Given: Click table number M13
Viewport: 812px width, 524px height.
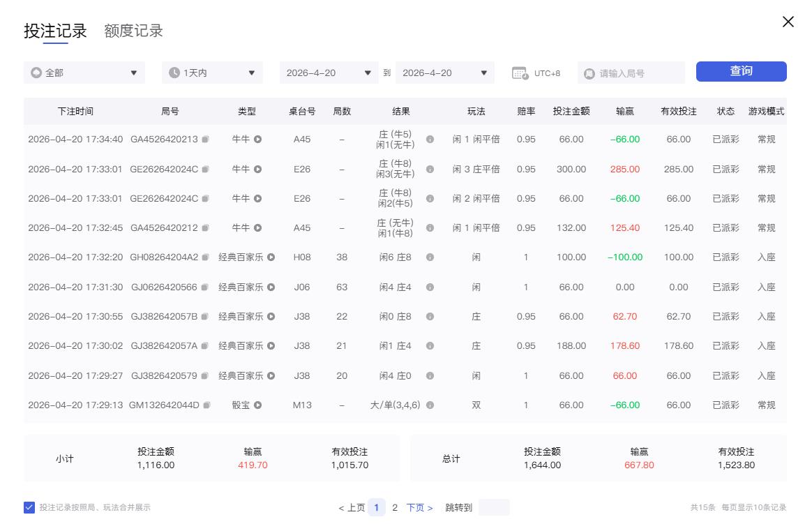Looking at the screenshot, I should (x=302, y=405).
